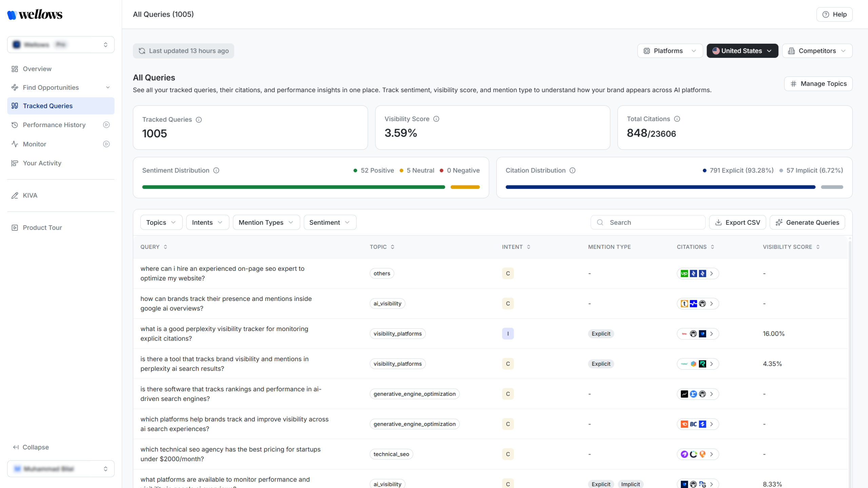Image resolution: width=868 pixels, height=488 pixels.
Task: Click the refresh icon next to Last updated
Action: (142, 51)
